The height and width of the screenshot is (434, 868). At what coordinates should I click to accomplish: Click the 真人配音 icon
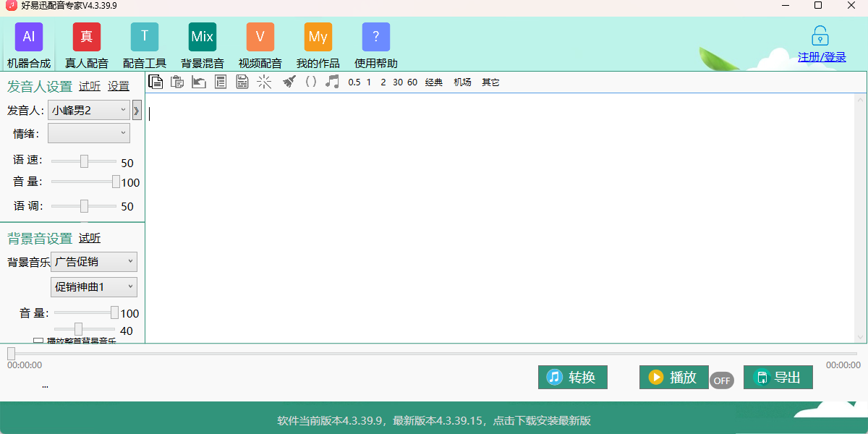[86, 36]
